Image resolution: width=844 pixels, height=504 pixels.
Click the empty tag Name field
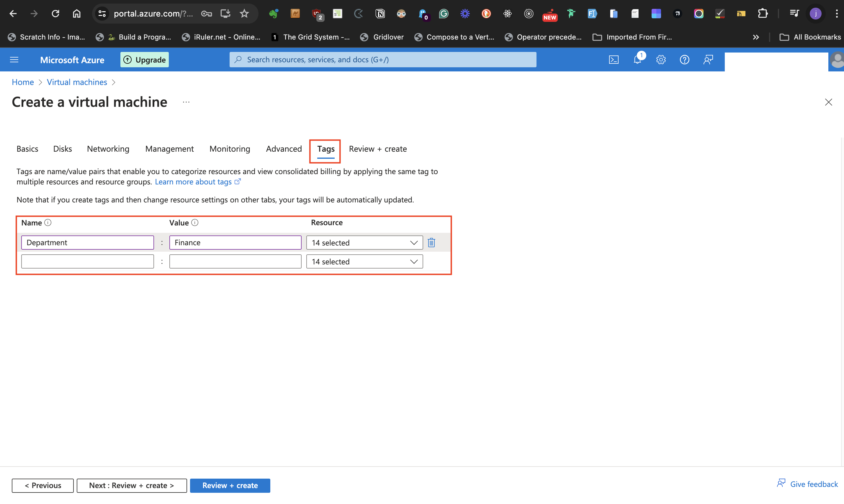(x=87, y=261)
